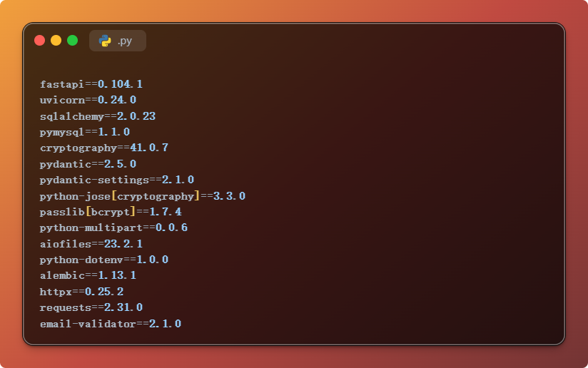Click the line aiofiles==23.2.1

tap(91, 244)
